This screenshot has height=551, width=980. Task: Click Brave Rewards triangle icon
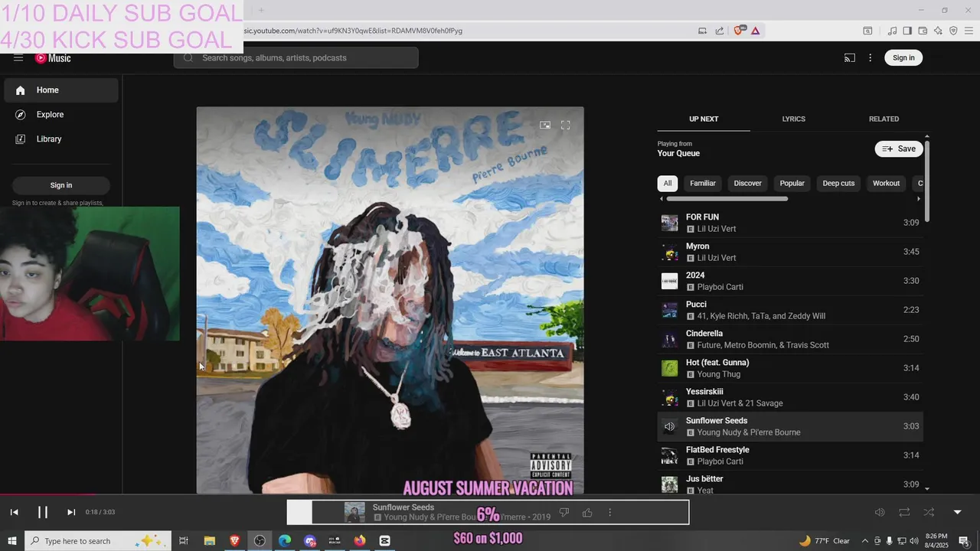point(755,31)
